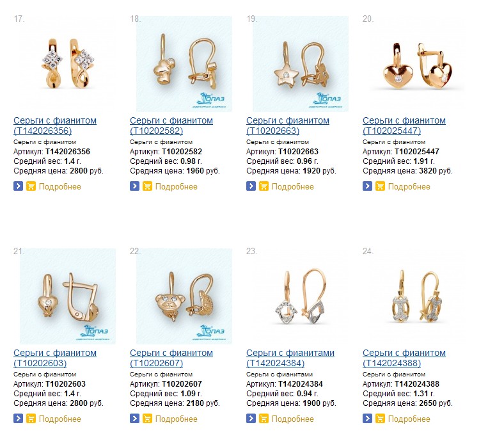The width and height of the screenshot is (504, 443).
Task: Click cart icon for earrings T102025447
Action: [x=380, y=186]
